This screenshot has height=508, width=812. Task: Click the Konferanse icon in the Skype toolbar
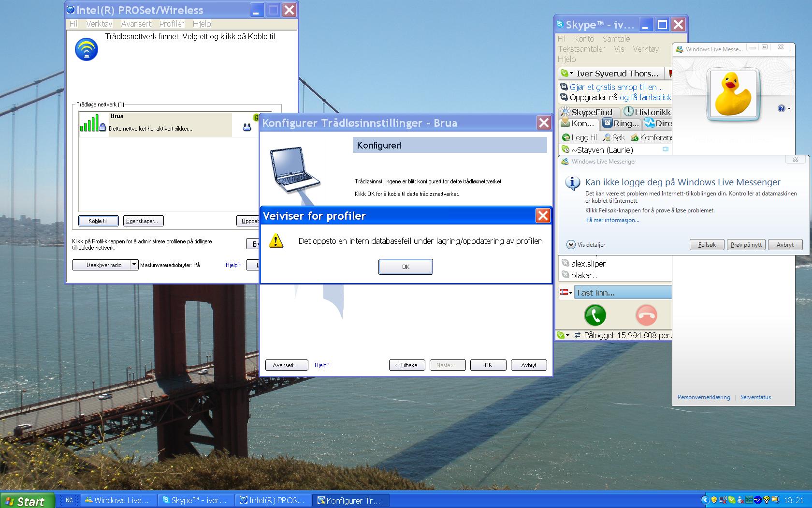pos(635,137)
